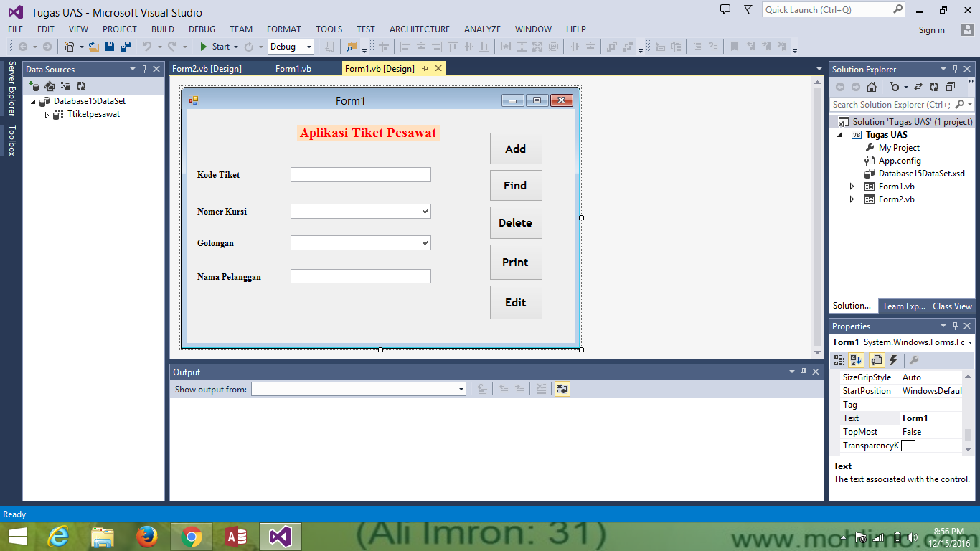This screenshot has height=551, width=980.
Task: Pin the Output window with the pushpin
Action: (x=804, y=372)
